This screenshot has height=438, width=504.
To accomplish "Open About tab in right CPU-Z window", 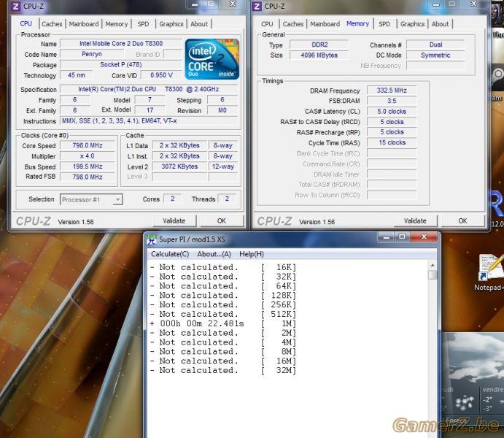I will click(440, 24).
